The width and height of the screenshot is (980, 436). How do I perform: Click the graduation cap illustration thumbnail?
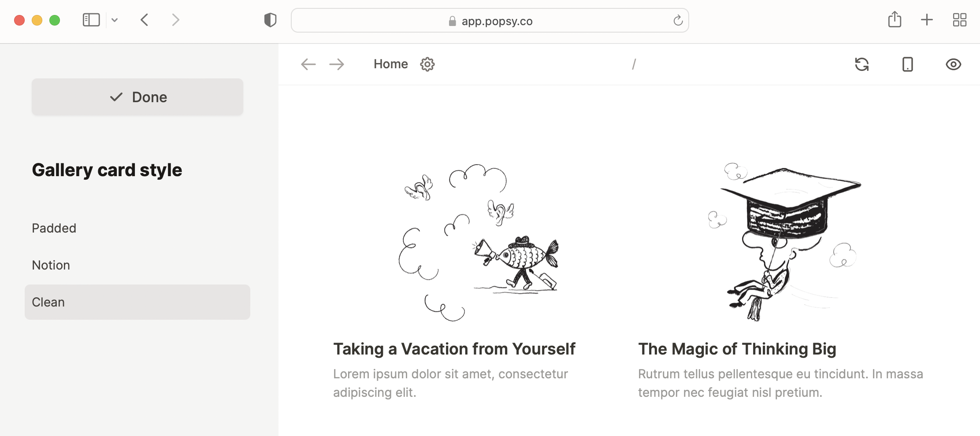[x=782, y=241]
